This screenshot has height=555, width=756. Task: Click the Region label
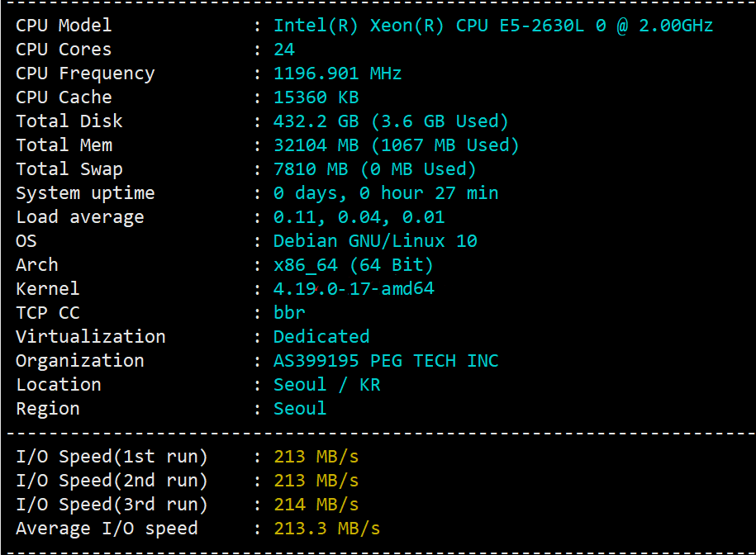click(x=48, y=409)
